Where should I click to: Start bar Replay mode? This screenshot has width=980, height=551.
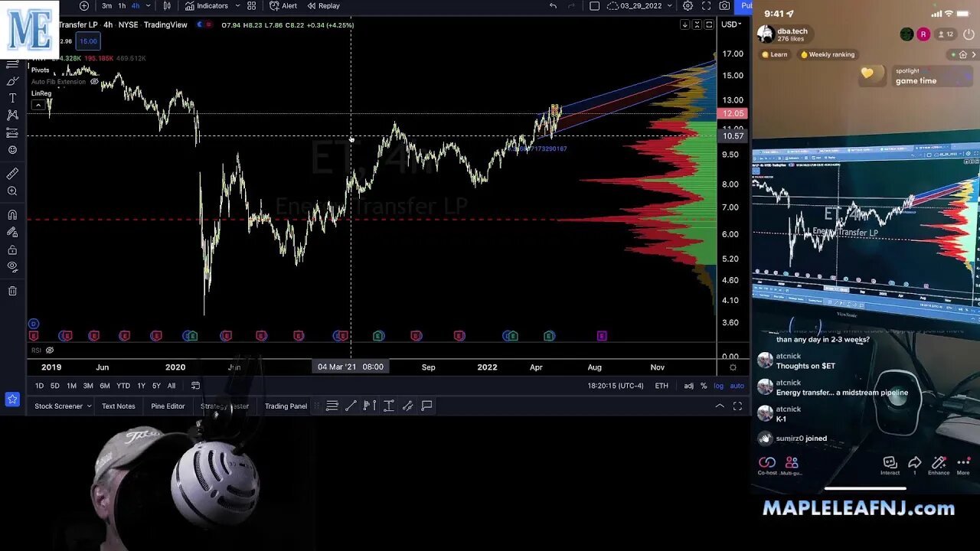point(324,5)
